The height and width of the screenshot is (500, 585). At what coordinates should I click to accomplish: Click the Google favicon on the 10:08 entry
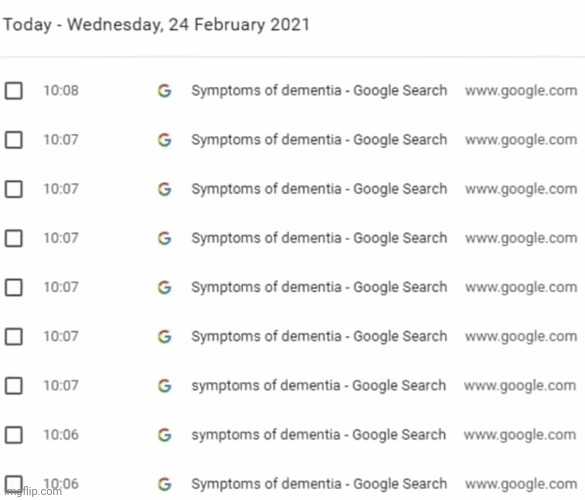[x=165, y=91]
